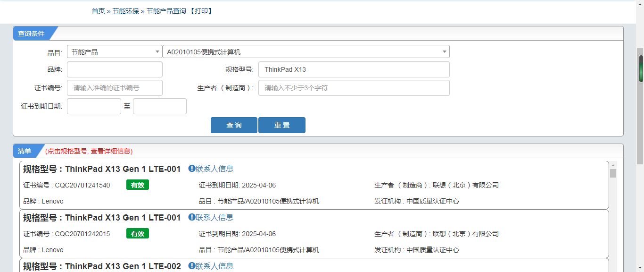Click 发证机构 中国质量认证中心 in the CQC20701242015 entry
The height and width of the screenshot is (272, 644).
pyautogui.click(x=417, y=250)
